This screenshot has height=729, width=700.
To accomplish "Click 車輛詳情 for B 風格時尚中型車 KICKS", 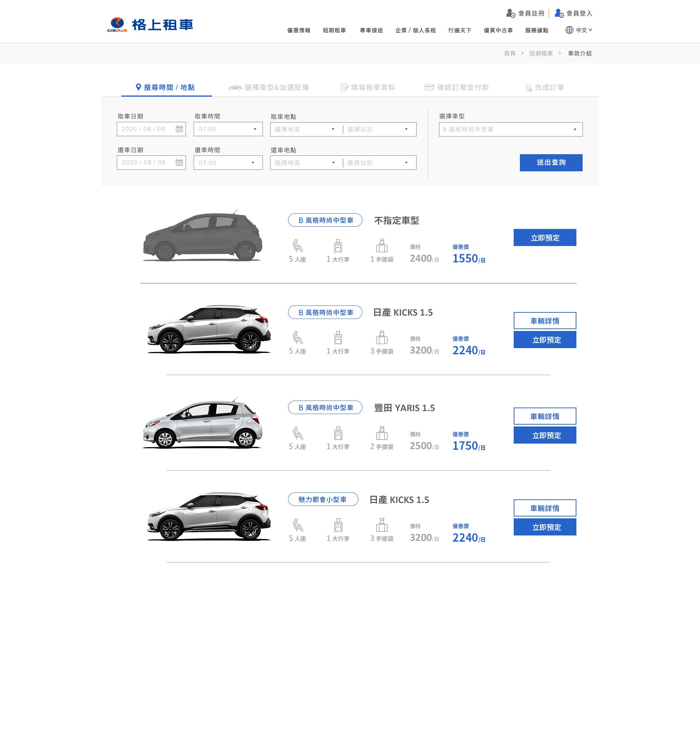I will [x=545, y=321].
